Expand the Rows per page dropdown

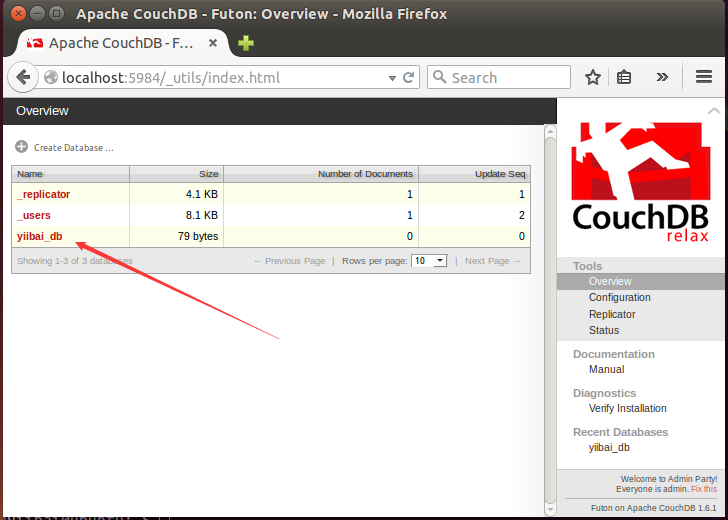(429, 261)
